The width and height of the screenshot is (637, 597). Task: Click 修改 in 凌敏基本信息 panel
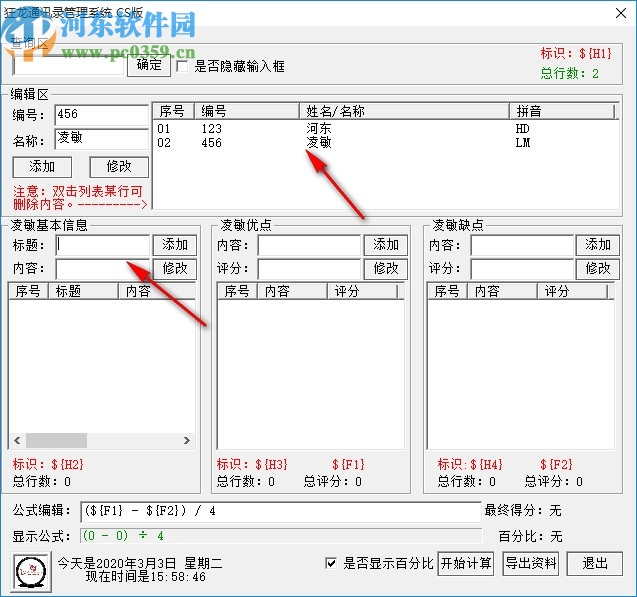(175, 268)
